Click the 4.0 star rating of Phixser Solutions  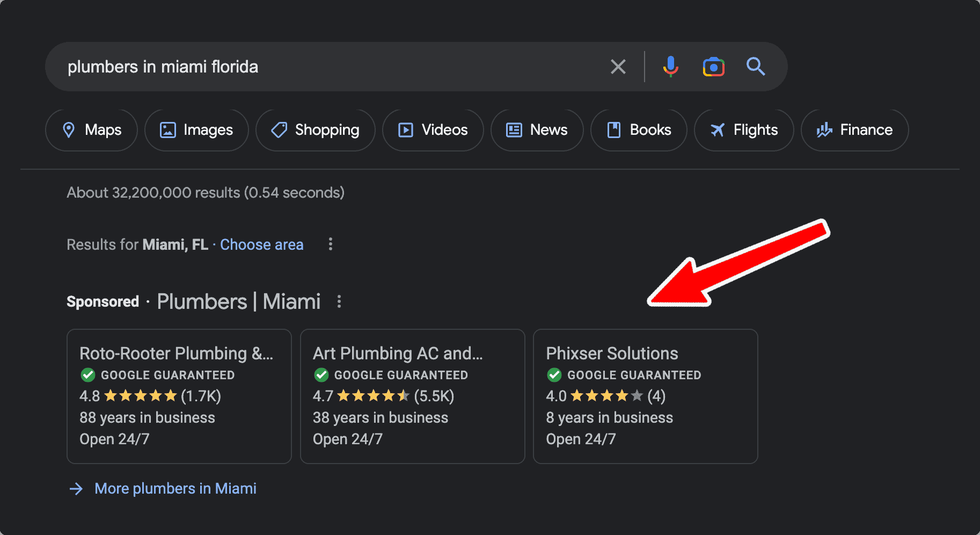606,396
